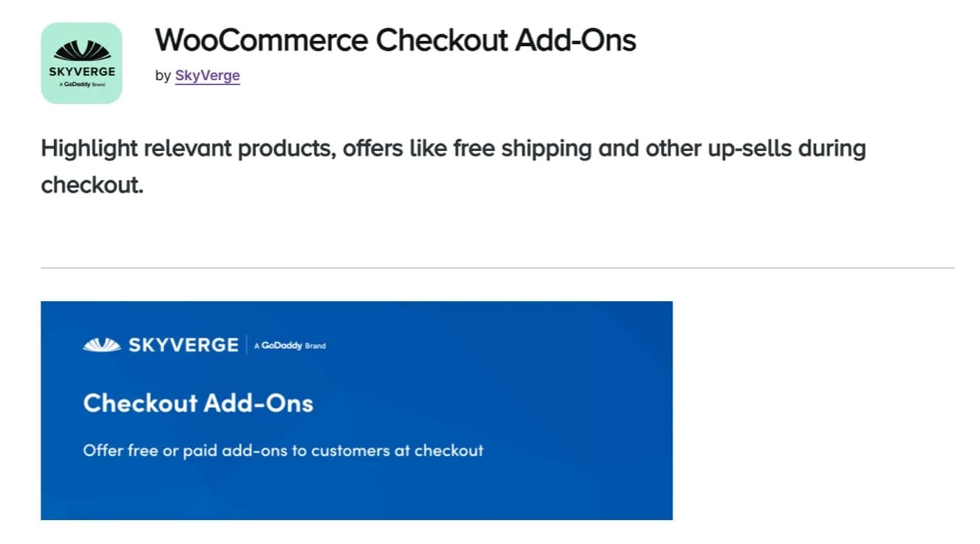Screen dimensions: 980x544
Task: Click the GoDaddy Brand mark in the blue banner
Action: (x=290, y=346)
